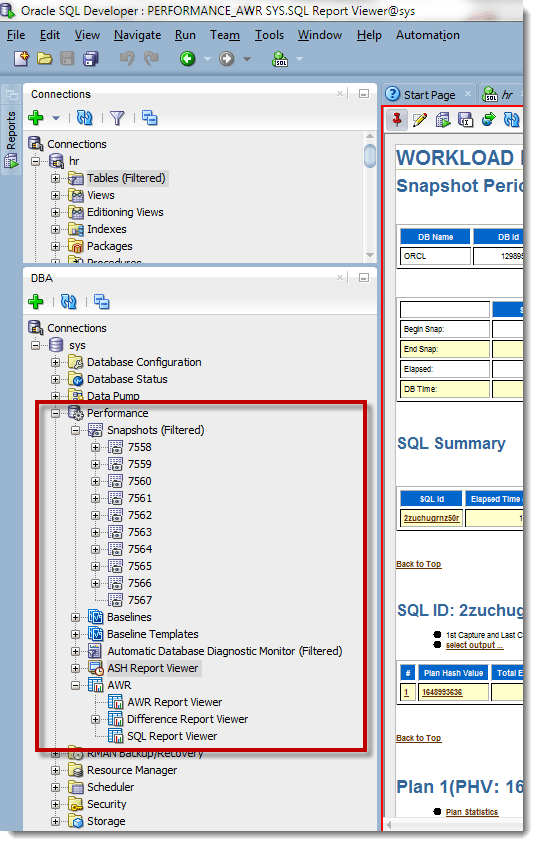Click the Undo toolbar icon
Viewport: 538px width, 846px height.
[127, 58]
